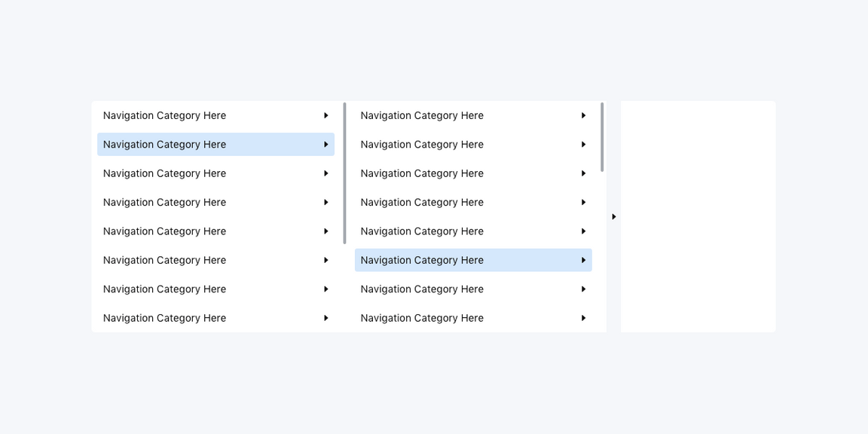Image resolution: width=868 pixels, height=434 pixels.
Task: Click standalone arrow beside the blank panel
Action: (x=613, y=217)
